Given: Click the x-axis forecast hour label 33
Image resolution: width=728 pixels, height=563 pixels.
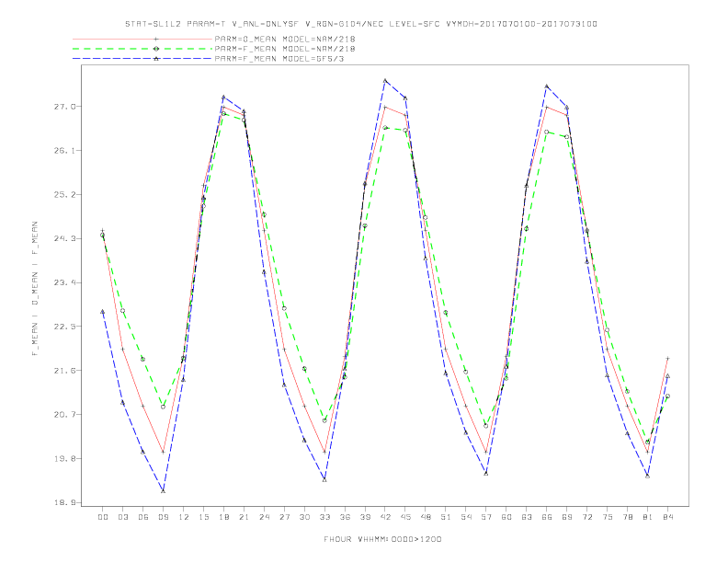Looking at the screenshot, I should (x=324, y=517).
